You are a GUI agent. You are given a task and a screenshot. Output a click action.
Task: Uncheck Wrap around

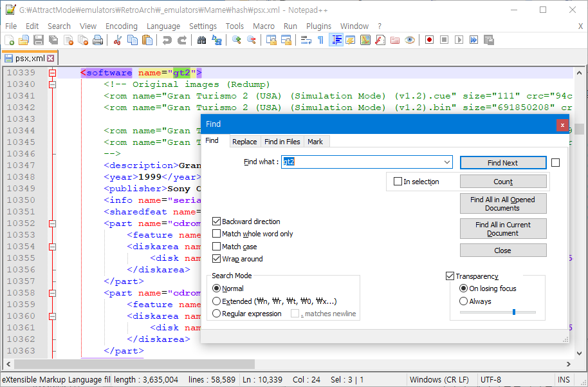pos(216,259)
